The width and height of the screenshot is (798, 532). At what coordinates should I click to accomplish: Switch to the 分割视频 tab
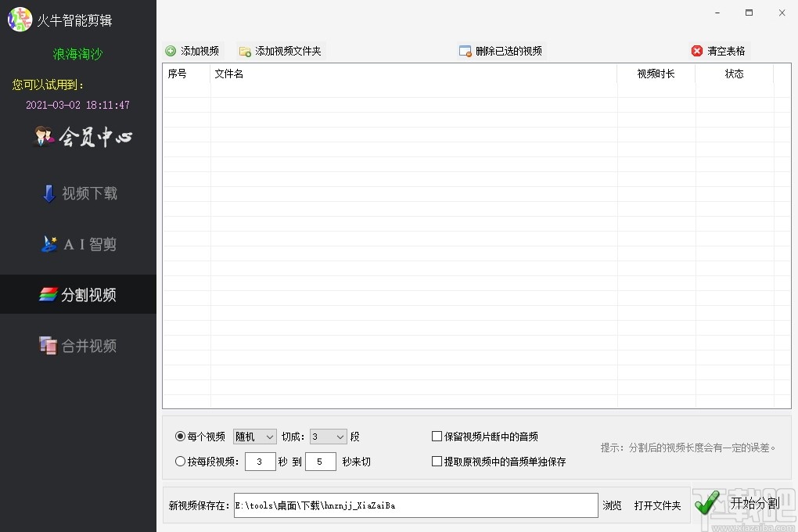(78, 294)
